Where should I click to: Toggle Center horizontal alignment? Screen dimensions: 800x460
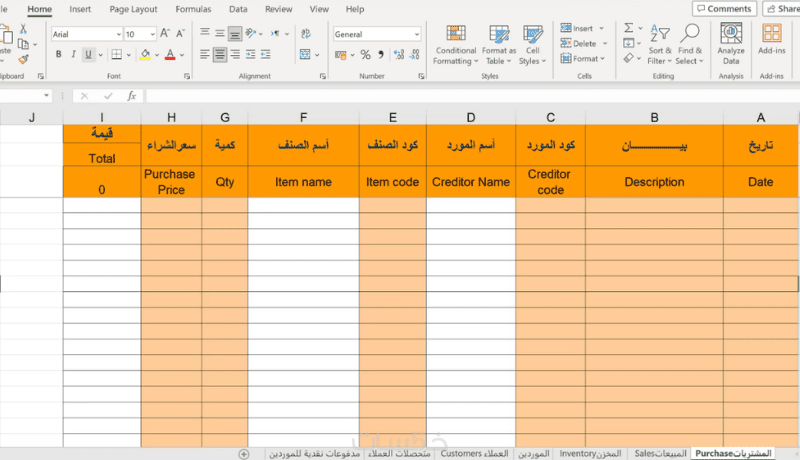tap(220, 55)
